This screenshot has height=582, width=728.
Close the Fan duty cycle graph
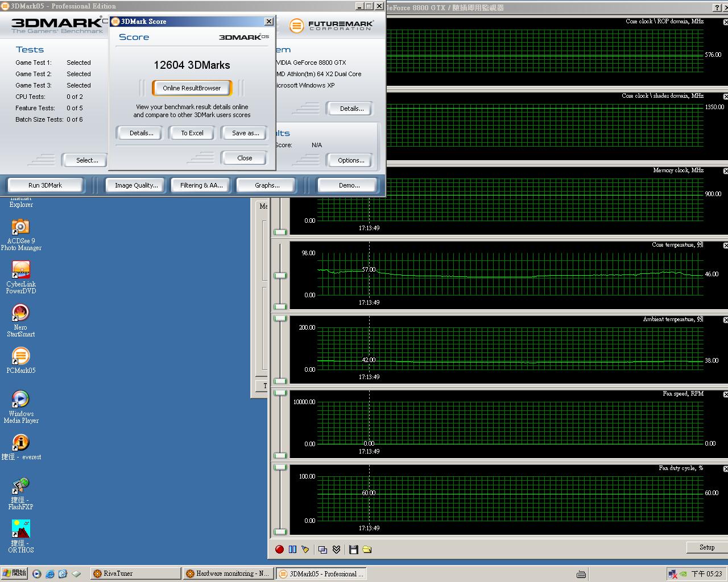(726, 468)
